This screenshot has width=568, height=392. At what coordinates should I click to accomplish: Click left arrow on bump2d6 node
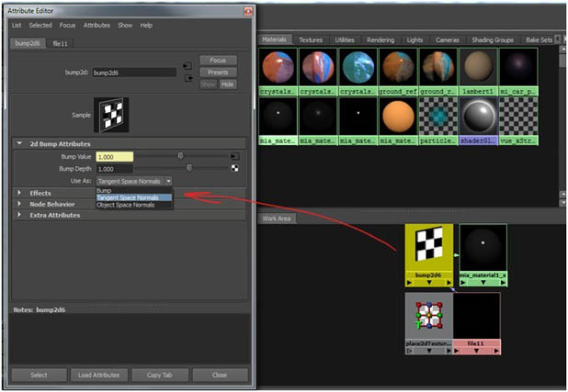[x=409, y=283]
